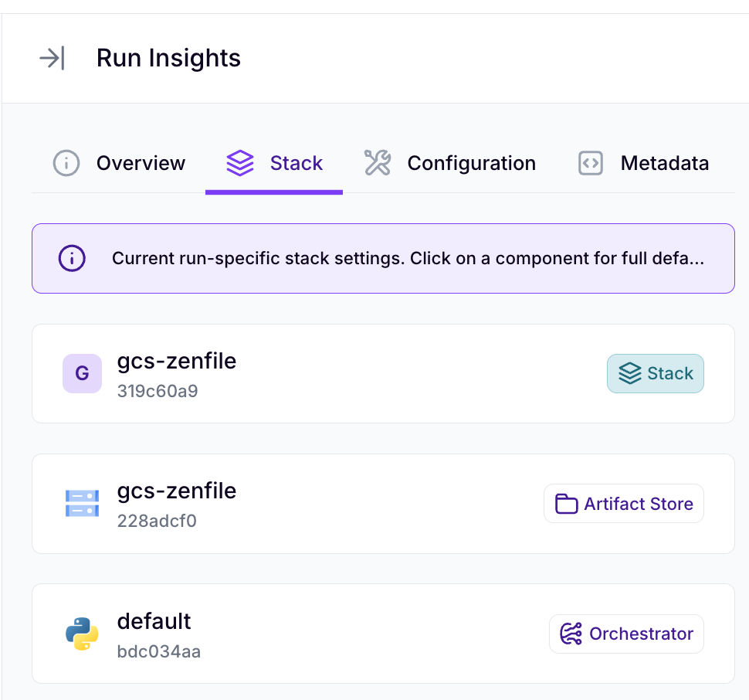Collapse the Run Insights panel arrow icon
Screen dimensions: 749x700
(52, 58)
